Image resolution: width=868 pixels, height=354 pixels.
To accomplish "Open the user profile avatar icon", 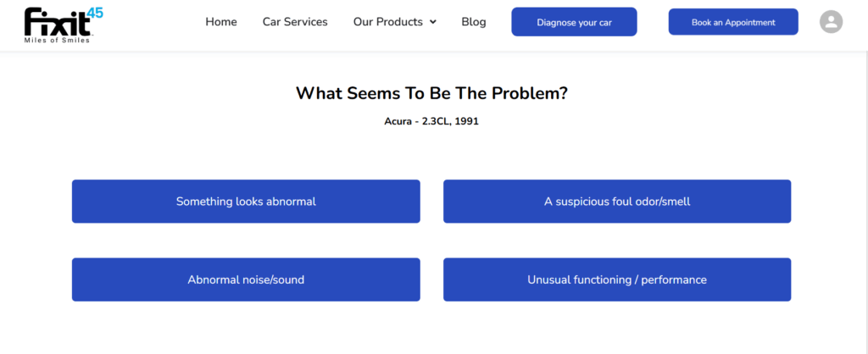I will 831,22.
